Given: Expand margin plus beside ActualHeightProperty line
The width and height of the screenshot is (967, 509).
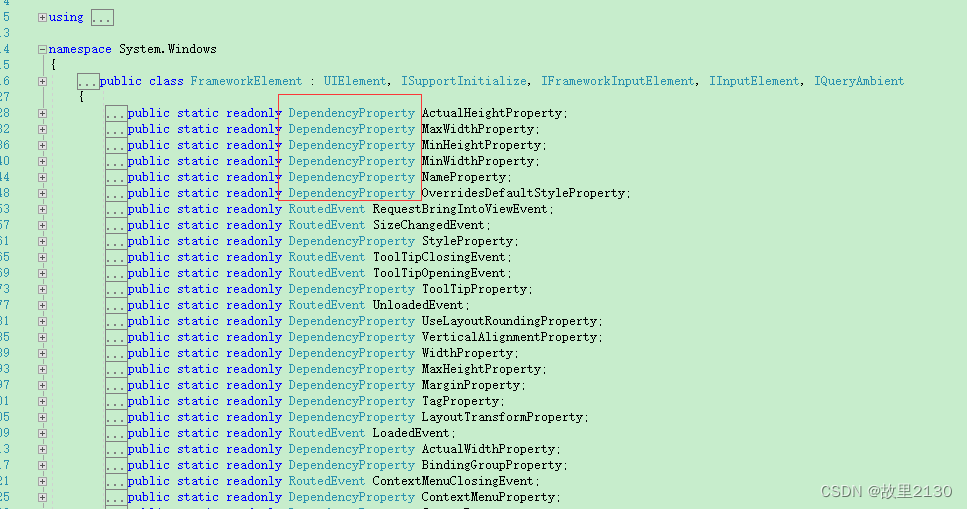Looking at the screenshot, I should [x=42, y=114].
